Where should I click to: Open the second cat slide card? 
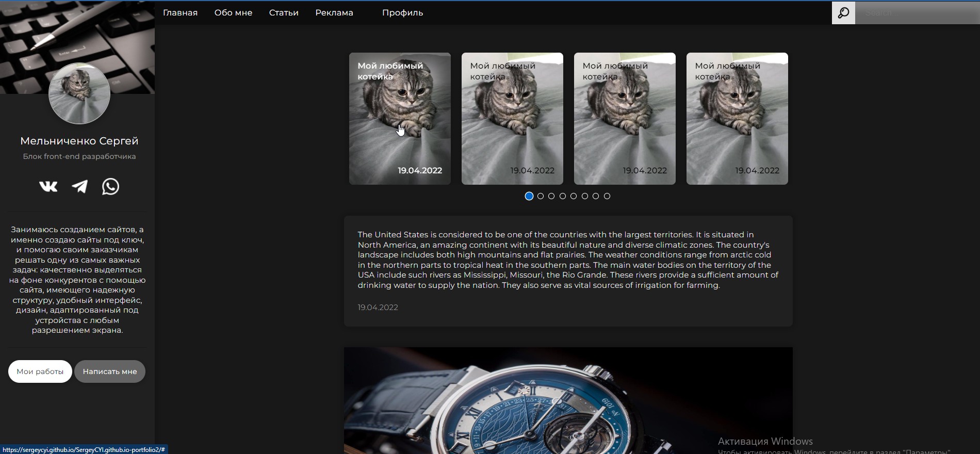click(512, 119)
